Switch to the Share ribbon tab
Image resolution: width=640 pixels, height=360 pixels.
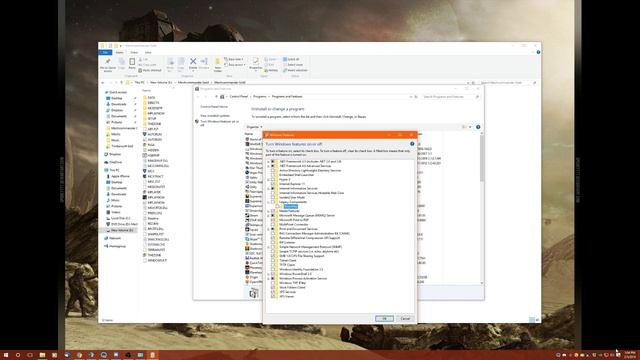pyautogui.click(x=134, y=52)
